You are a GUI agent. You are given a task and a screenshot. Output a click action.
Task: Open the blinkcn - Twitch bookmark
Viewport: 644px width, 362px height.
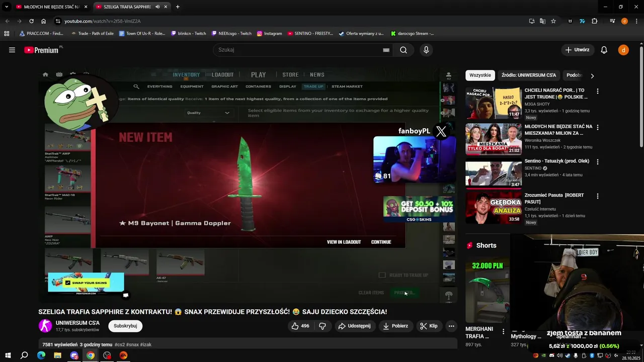tap(189, 34)
